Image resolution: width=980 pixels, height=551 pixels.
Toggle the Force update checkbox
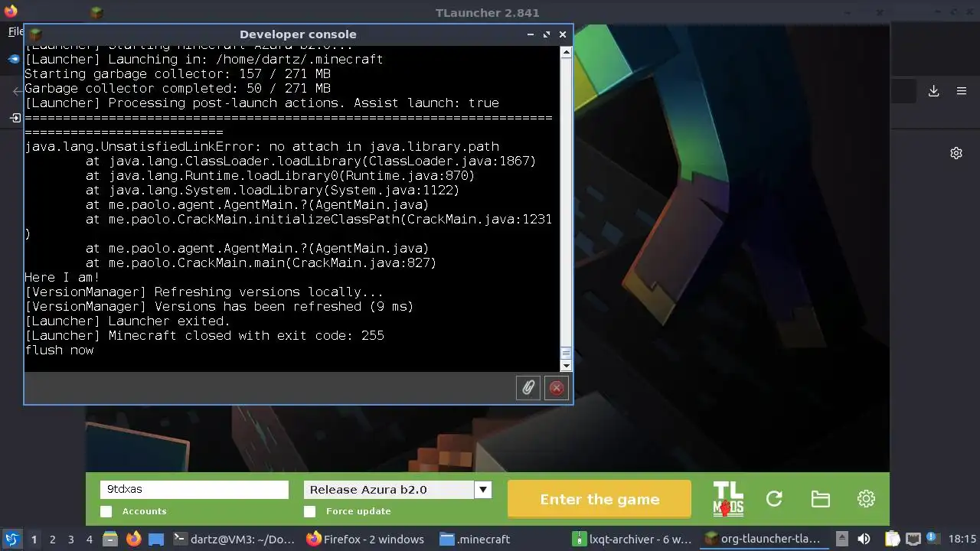pos(309,511)
